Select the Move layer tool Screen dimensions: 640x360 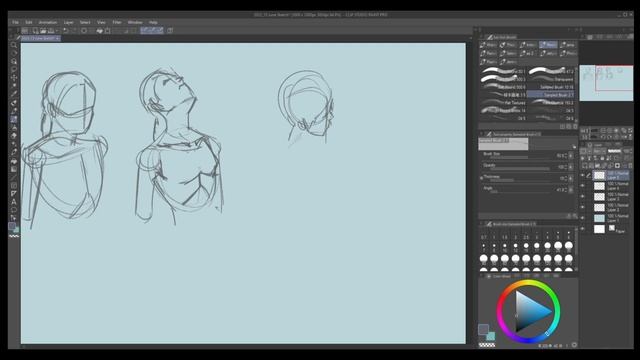(x=13, y=78)
